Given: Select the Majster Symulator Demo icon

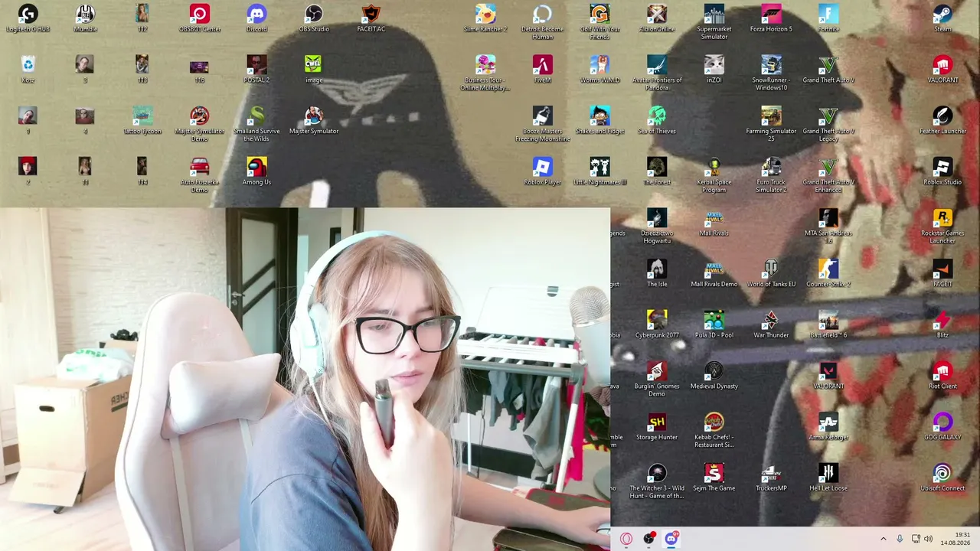Looking at the screenshot, I should [x=200, y=124].
